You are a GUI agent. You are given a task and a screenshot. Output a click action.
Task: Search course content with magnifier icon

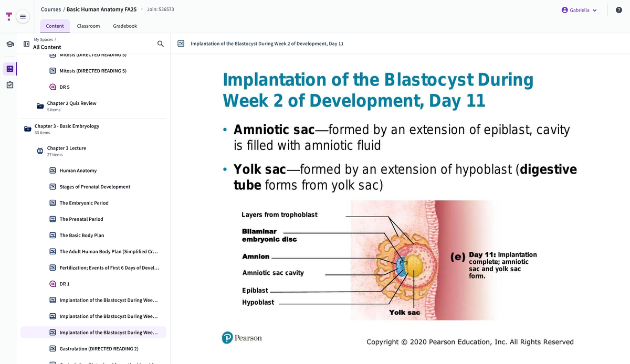161,44
